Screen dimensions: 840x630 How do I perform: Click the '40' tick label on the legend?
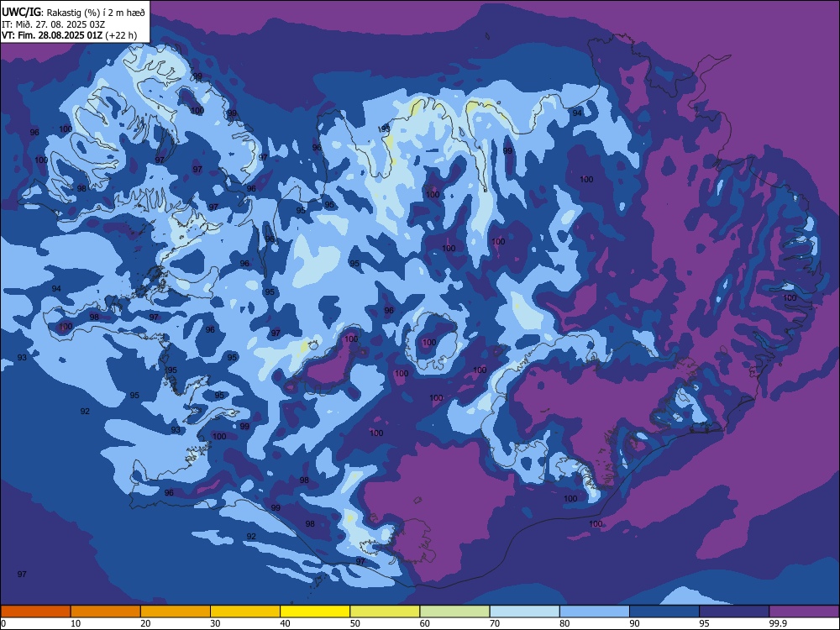[x=286, y=623]
